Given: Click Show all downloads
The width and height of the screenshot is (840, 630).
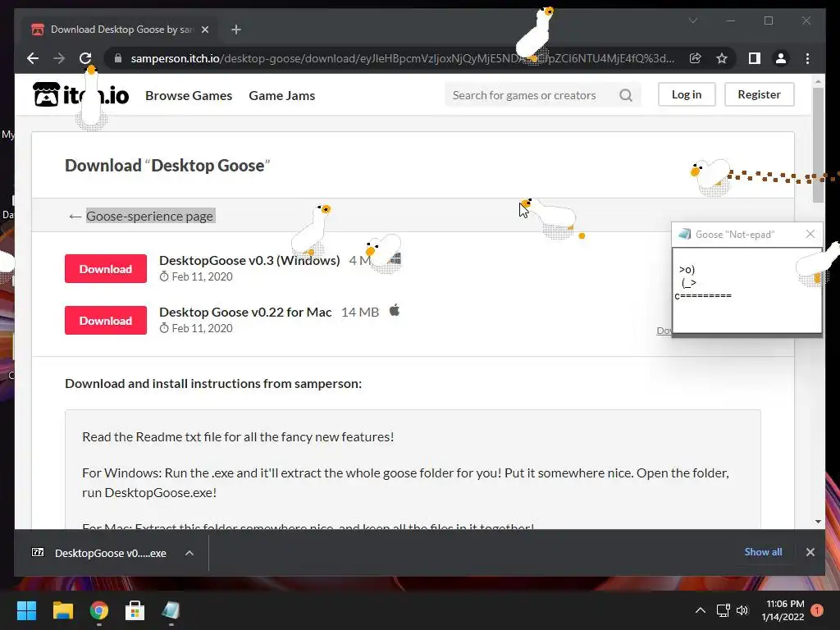Looking at the screenshot, I should [x=763, y=552].
